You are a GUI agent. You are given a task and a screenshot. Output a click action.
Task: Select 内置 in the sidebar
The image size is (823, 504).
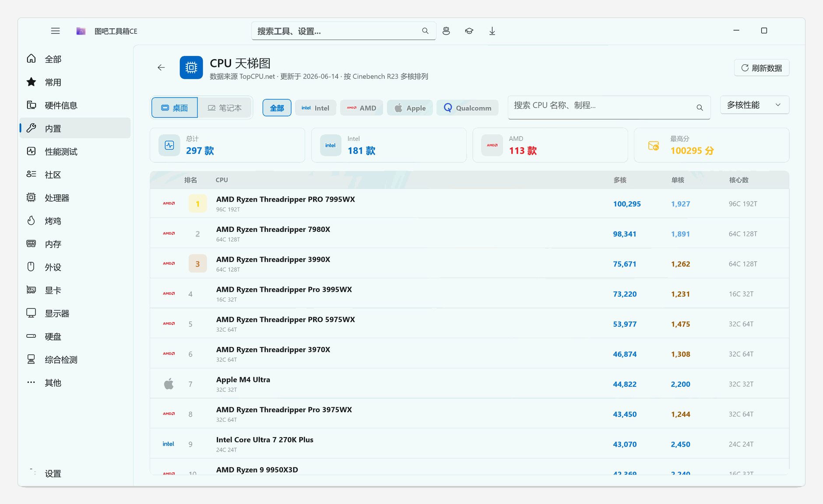pos(75,128)
